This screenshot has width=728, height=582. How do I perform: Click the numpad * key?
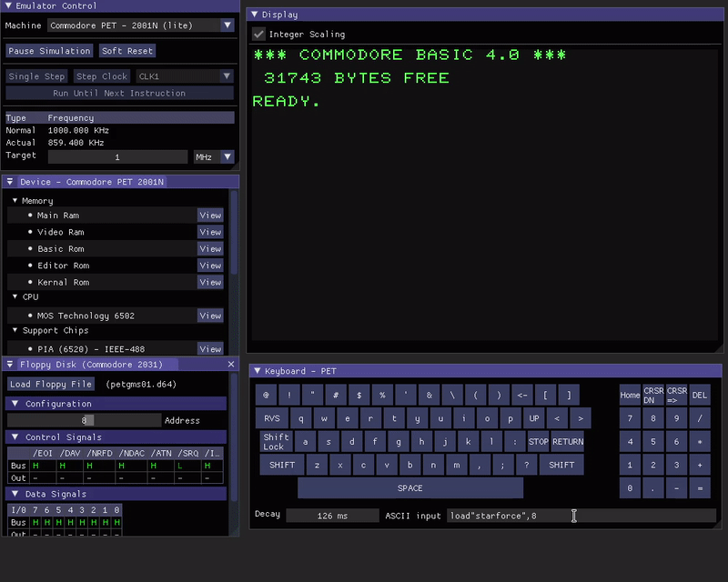tap(700, 441)
